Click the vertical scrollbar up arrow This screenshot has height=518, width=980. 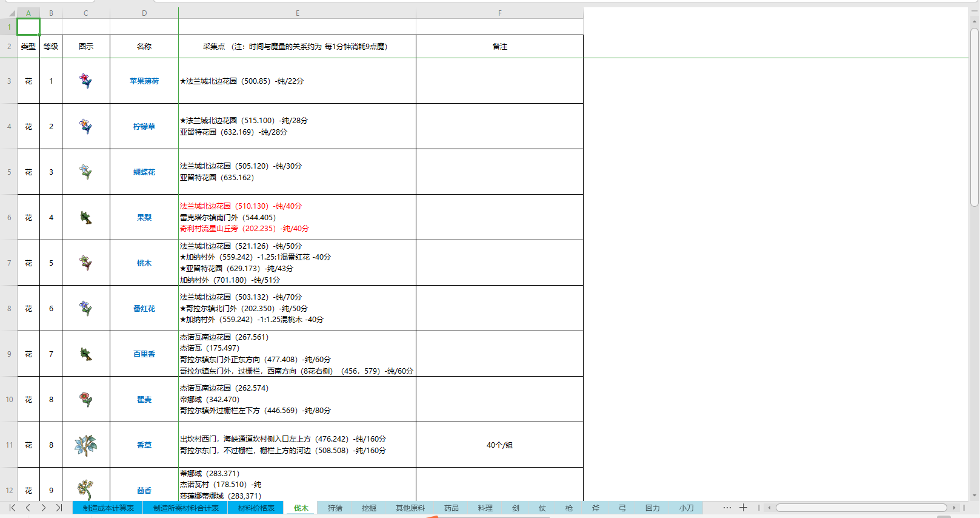(x=975, y=21)
